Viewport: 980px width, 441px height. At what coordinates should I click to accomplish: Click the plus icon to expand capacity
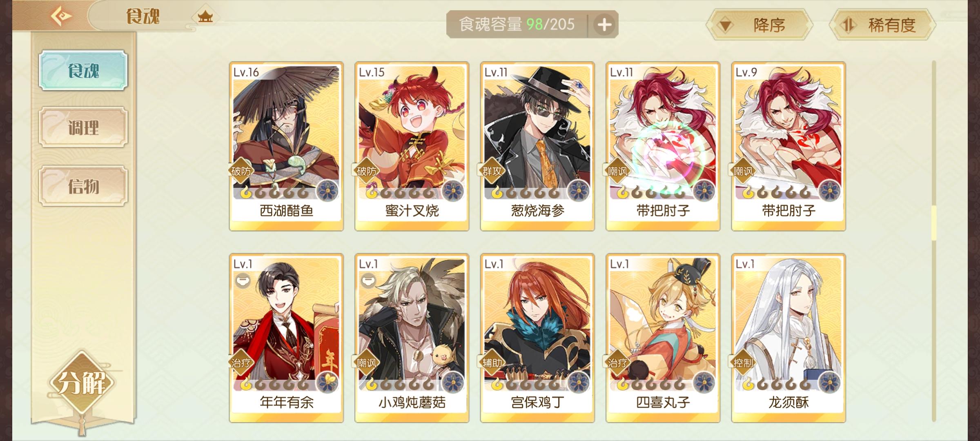point(604,24)
